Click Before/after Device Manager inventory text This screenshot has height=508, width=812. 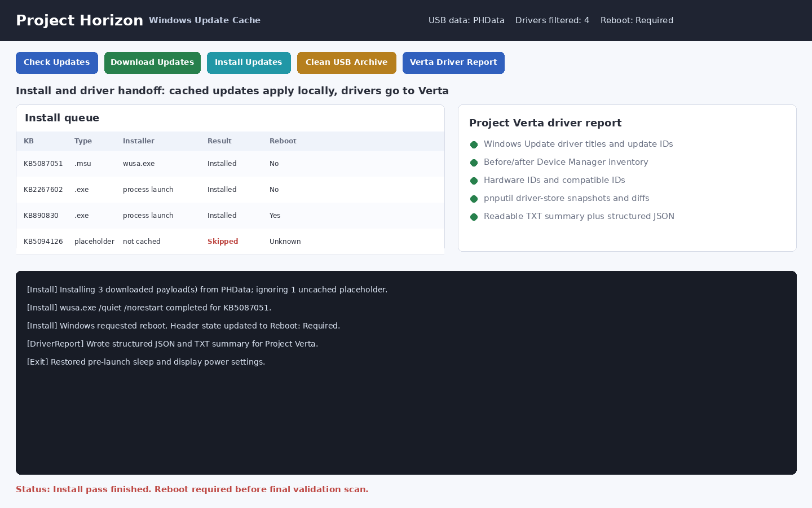click(x=566, y=162)
